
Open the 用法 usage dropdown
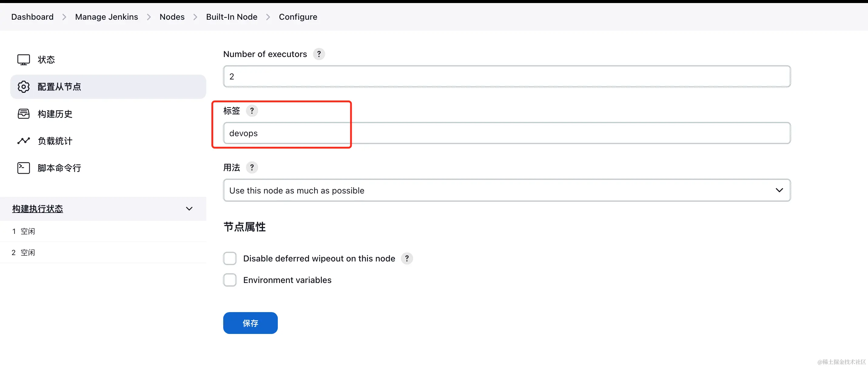point(507,190)
